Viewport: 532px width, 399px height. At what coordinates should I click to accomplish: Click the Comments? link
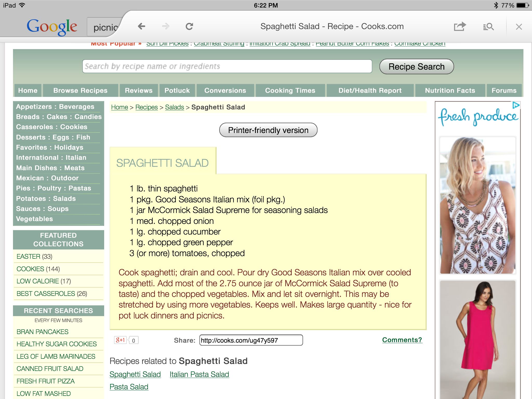401,340
